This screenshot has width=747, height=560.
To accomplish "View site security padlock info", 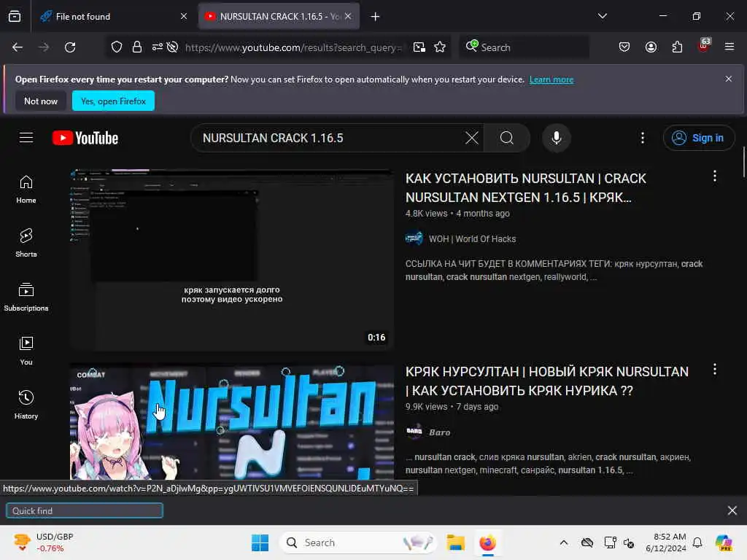I will click(x=137, y=47).
